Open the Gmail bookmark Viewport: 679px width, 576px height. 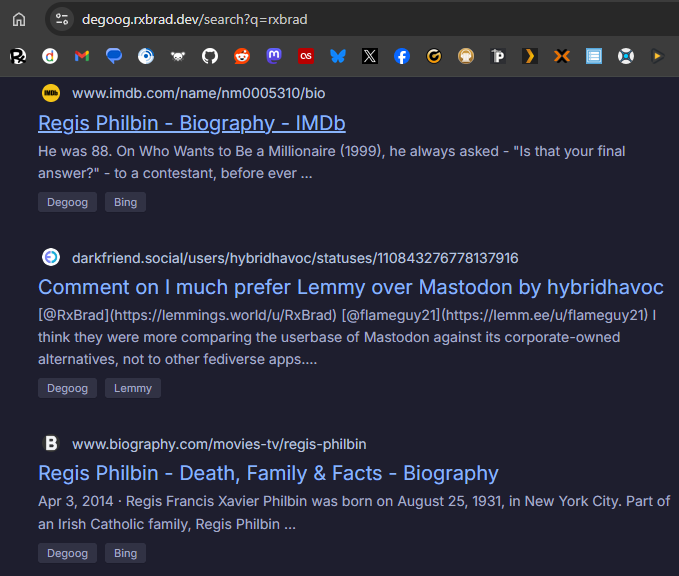pyautogui.click(x=82, y=56)
